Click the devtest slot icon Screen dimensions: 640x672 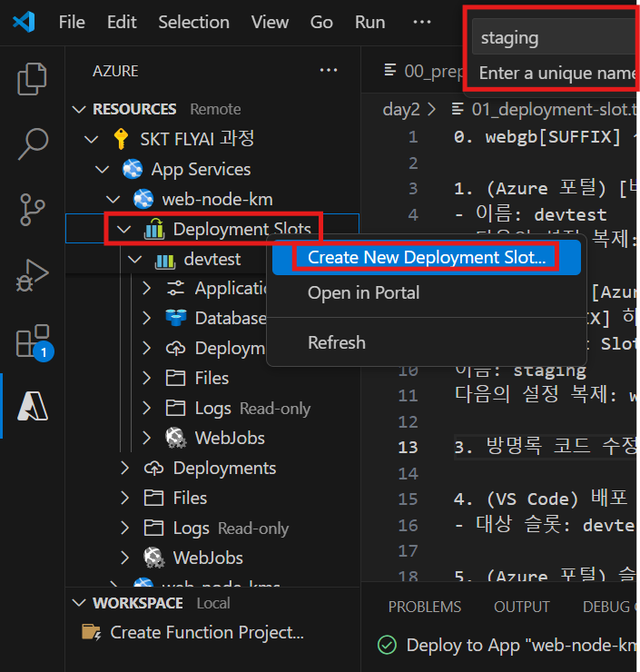(x=165, y=261)
